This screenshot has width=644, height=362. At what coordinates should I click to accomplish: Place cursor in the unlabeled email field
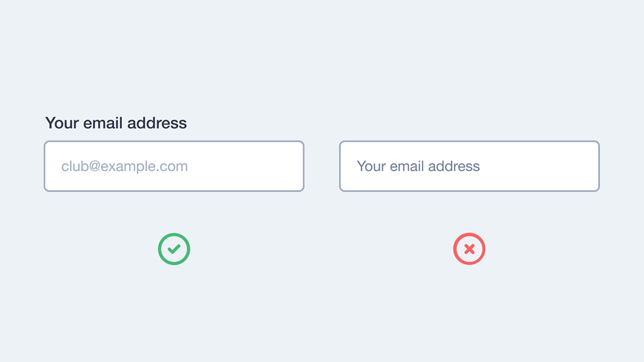[x=469, y=166]
